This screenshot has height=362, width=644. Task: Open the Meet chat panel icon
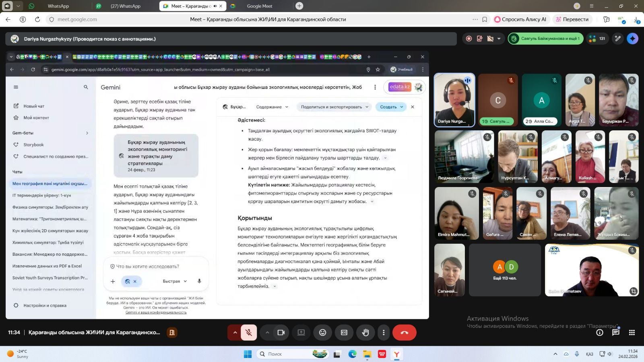pyautogui.click(x=615, y=333)
